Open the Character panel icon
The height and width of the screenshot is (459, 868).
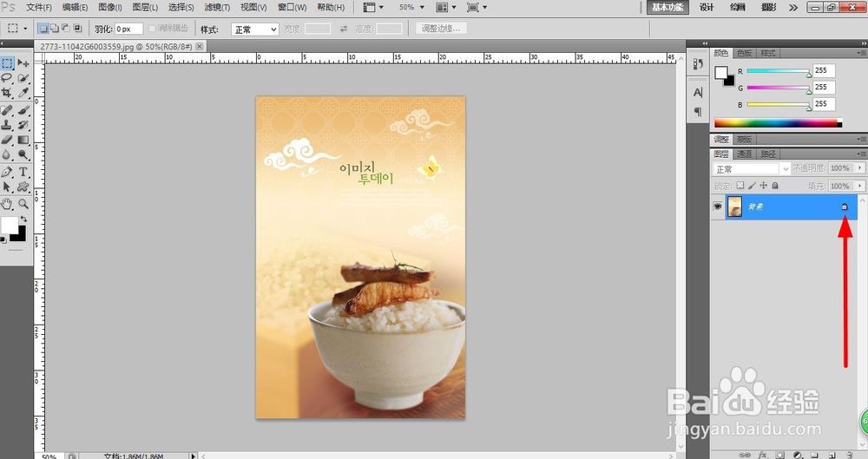pyautogui.click(x=698, y=93)
